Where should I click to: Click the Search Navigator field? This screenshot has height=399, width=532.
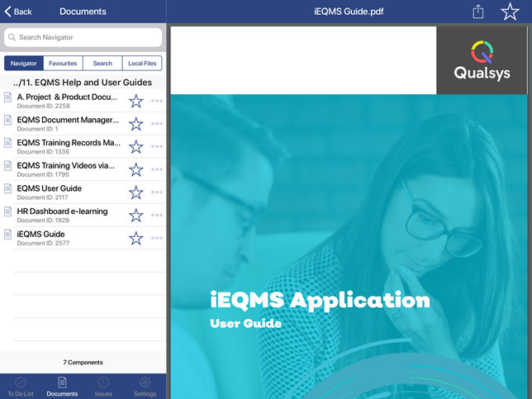pyautogui.click(x=83, y=37)
